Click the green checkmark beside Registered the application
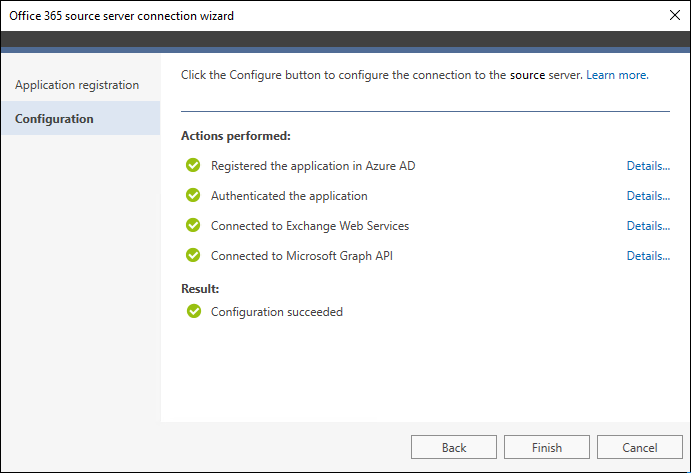 pos(193,165)
